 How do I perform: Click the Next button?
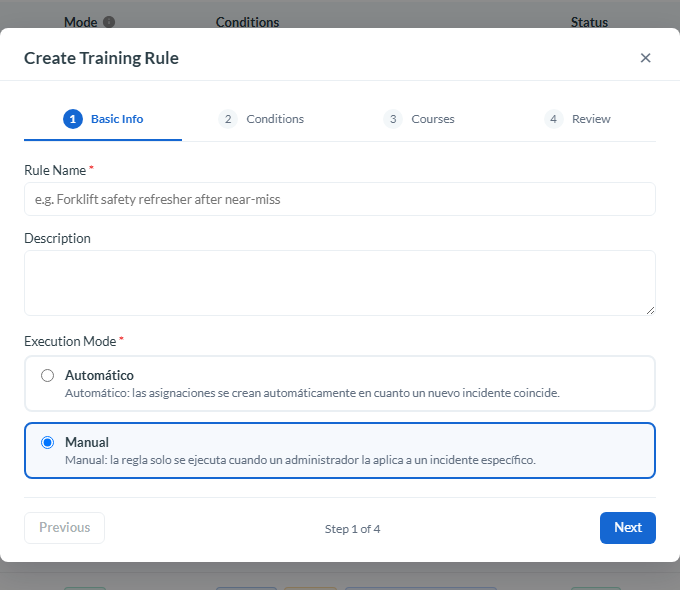click(x=628, y=528)
